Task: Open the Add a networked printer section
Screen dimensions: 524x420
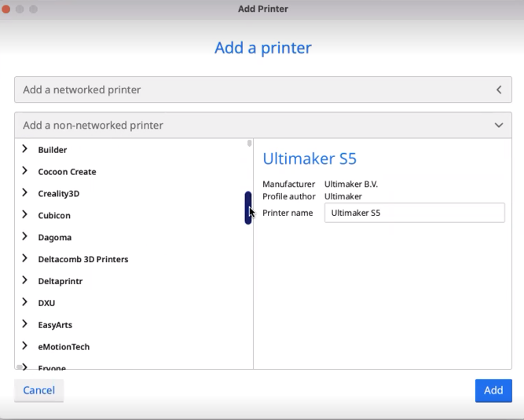Action: click(263, 89)
